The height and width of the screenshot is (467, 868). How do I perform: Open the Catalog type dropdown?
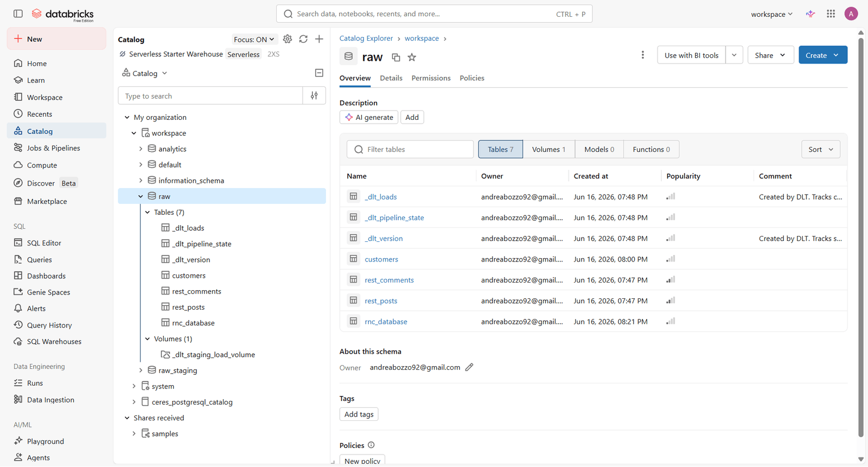click(145, 73)
